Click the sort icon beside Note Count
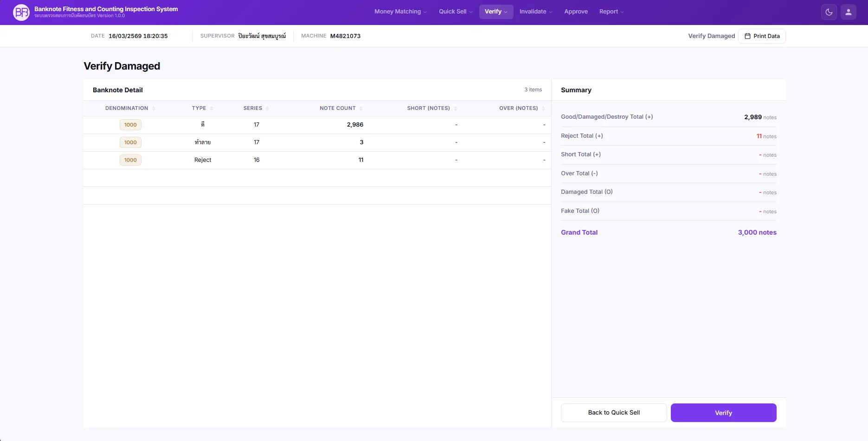 click(361, 108)
